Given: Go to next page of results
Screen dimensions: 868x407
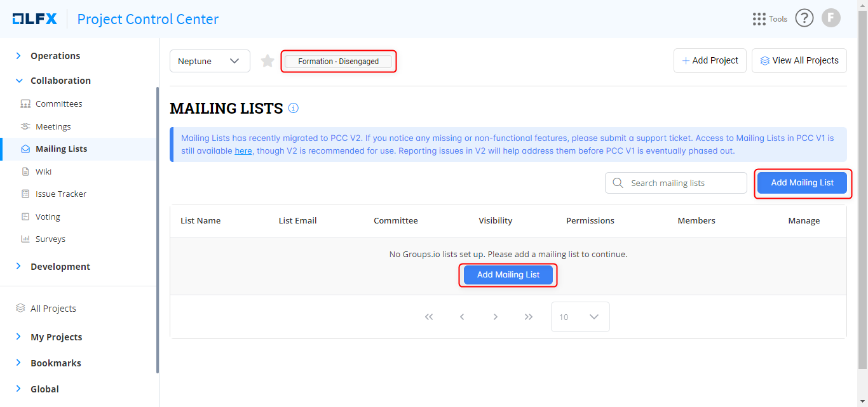Looking at the screenshot, I should [x=495, y=317].
